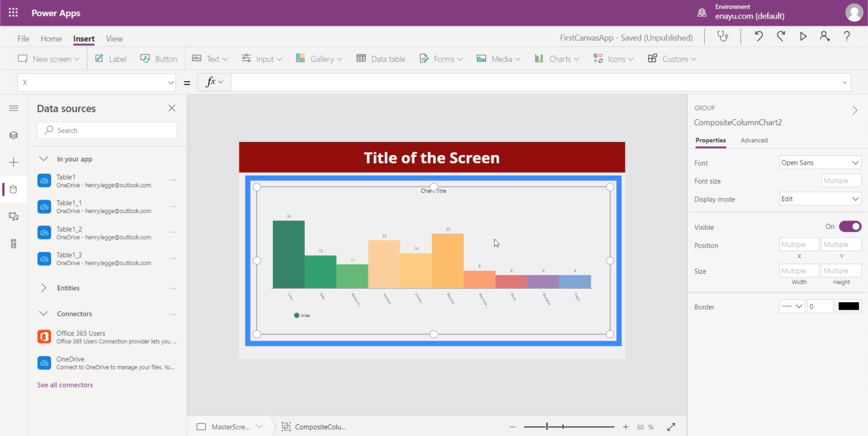Select the MasterScreen breadcrumb
The width and height of the screenshot is (868, 436).
point(230,427)
